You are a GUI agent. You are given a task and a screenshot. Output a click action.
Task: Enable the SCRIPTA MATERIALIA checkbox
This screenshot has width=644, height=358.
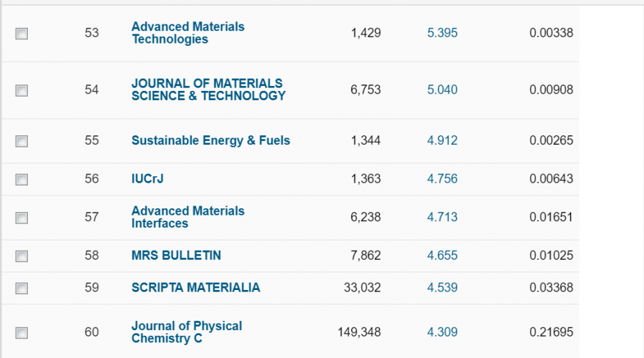(x=22, y=289)
